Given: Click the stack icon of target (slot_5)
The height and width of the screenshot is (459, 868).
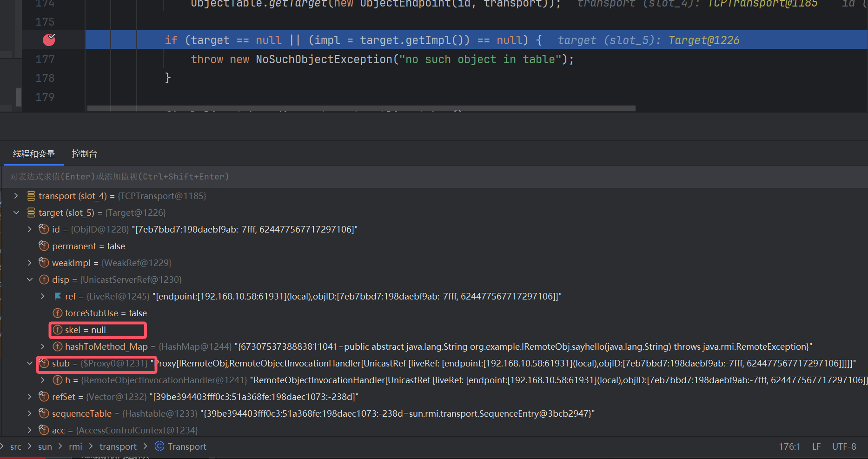Looking at the screenshot, I should tap(31, 213).
